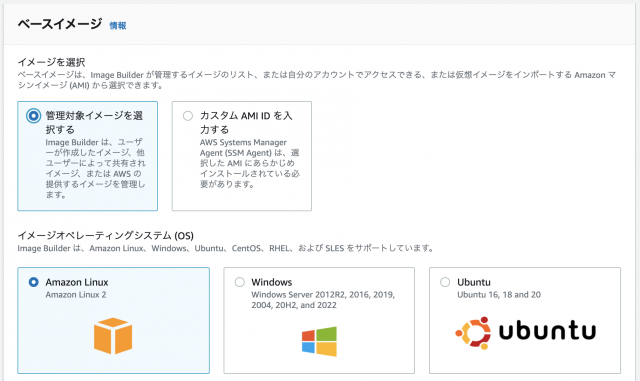The image size is (640, 381).
Task: Click the Windows Server 2012R2 version text
Action: pyautogui.click(x=323, y=300)
